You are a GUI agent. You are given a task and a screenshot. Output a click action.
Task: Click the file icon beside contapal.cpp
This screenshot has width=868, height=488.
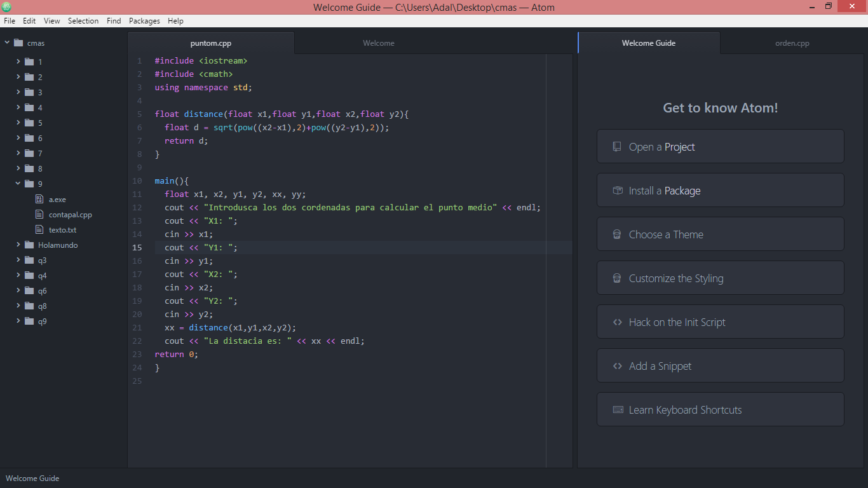[x=39, y=214]
